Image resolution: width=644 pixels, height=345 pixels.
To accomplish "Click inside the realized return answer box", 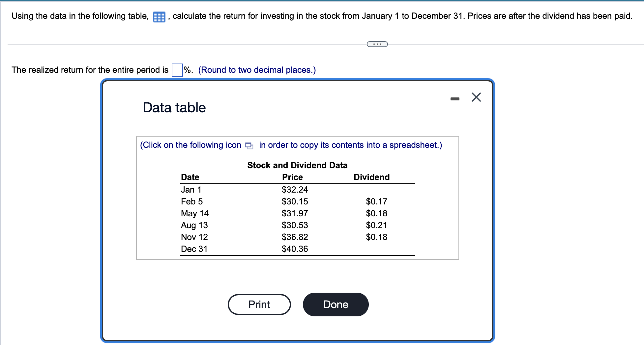I will (x=177, y=70).
